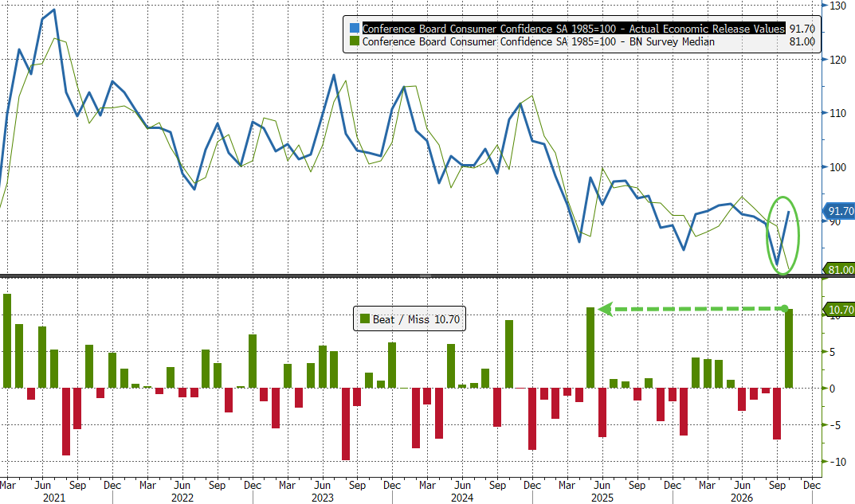Select the Actual Economic Release Values legend label
The width and height of the screenshot is (855, 504).
click(573, 29)
